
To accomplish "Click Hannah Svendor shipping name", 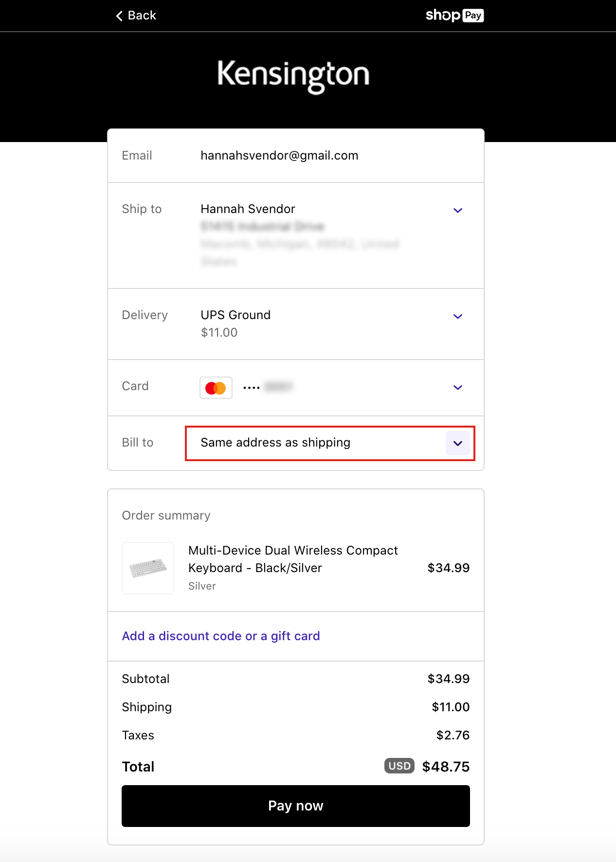I will (x=247, y=209).
